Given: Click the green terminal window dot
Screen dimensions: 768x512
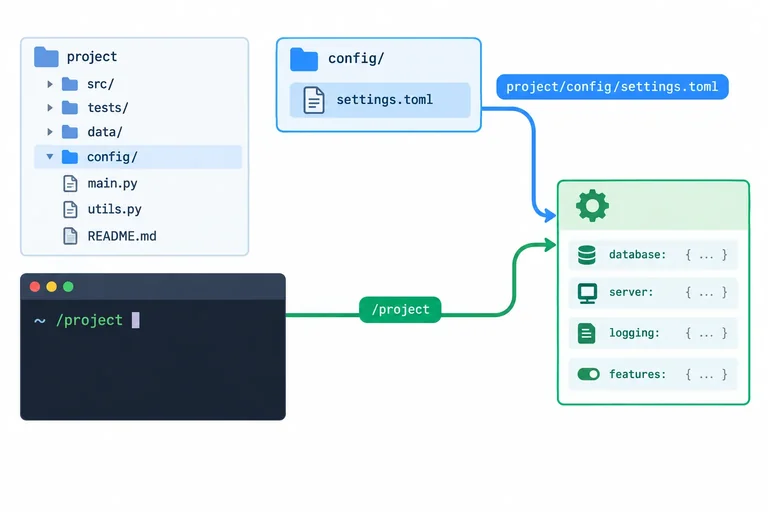Looking at the screenshot, I should tap(68, 287).
